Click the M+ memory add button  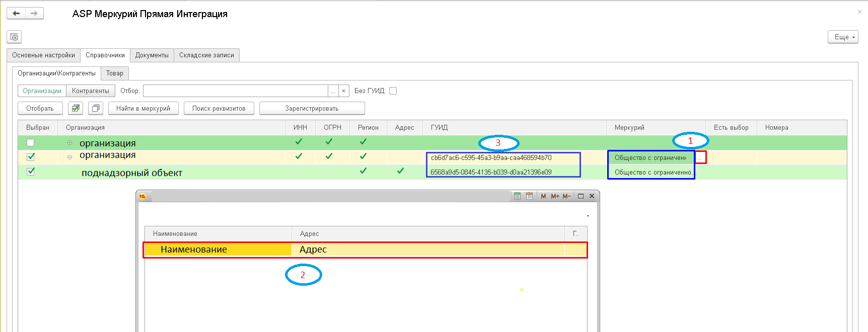pyautogui.click(x=555, y=196)
